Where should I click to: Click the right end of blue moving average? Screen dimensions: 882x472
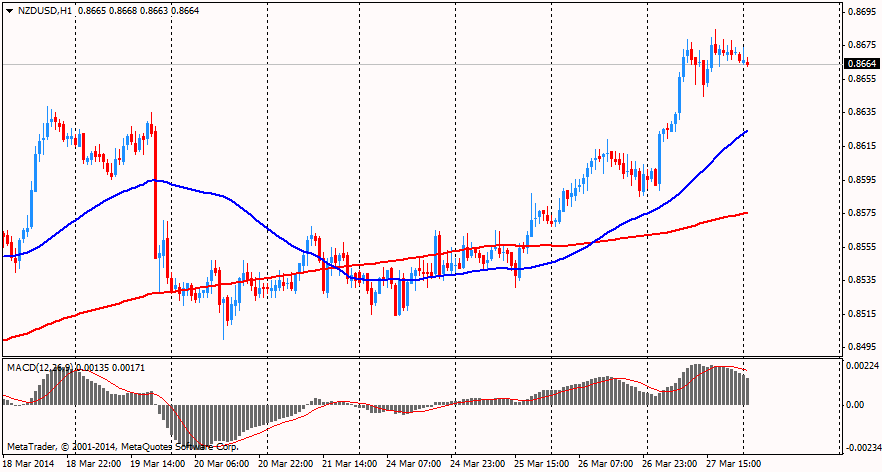tap(746, 131)
